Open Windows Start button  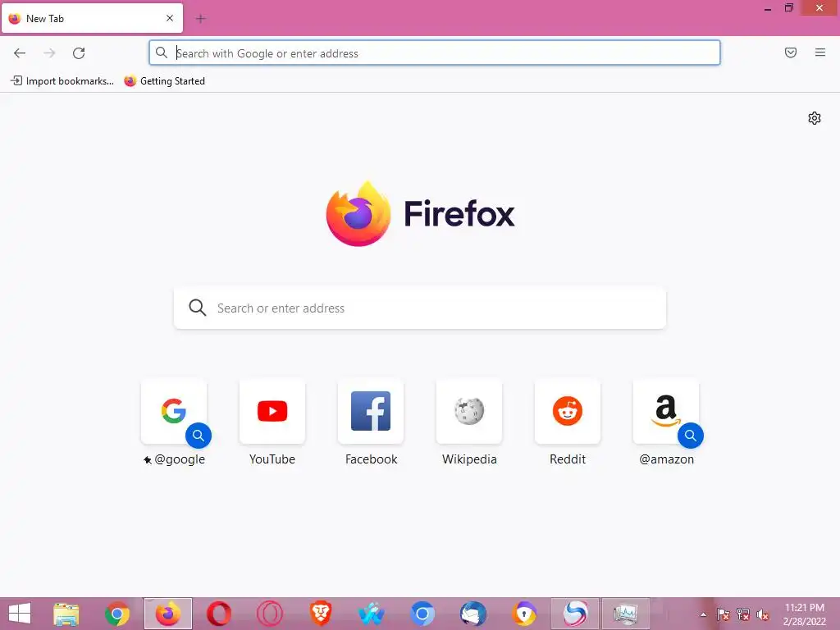point(20,614)
